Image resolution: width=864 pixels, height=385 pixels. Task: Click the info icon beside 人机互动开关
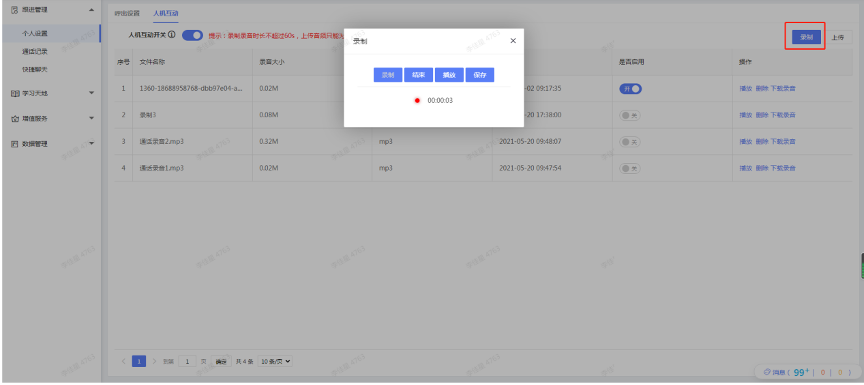[172, 35]
